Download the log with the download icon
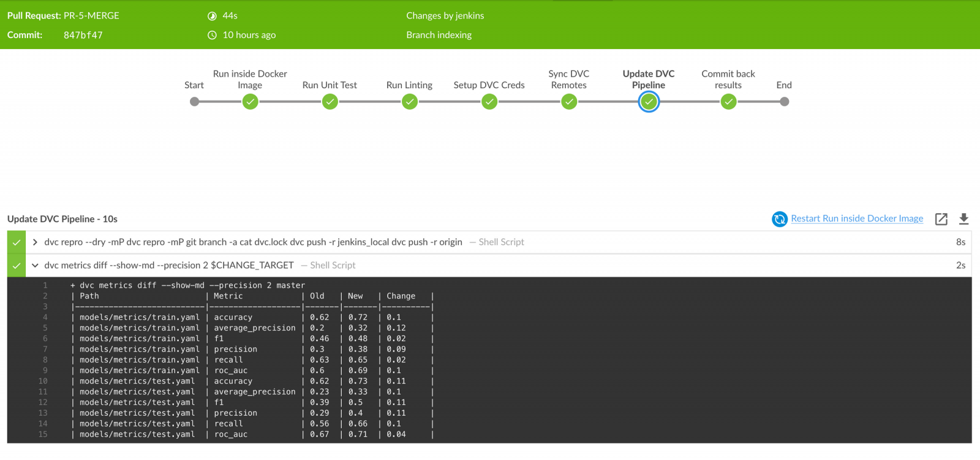 point(963,219)
